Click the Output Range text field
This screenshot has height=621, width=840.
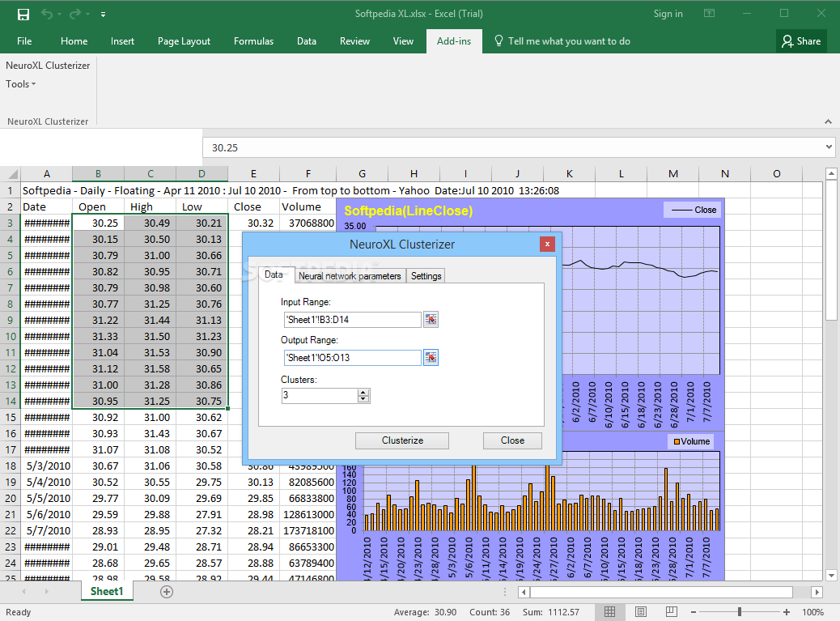point(352,358)
